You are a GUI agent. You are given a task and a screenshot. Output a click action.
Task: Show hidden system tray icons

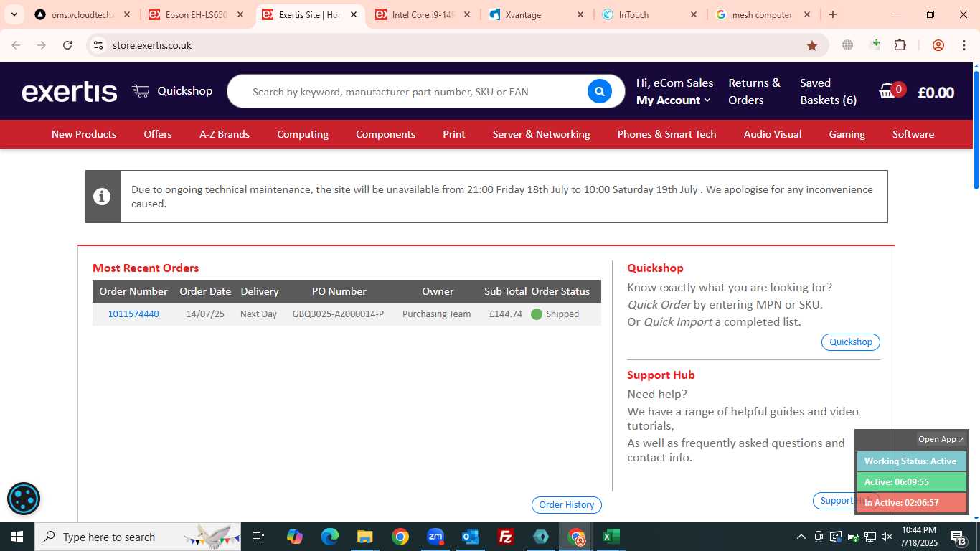pos(801,537)
